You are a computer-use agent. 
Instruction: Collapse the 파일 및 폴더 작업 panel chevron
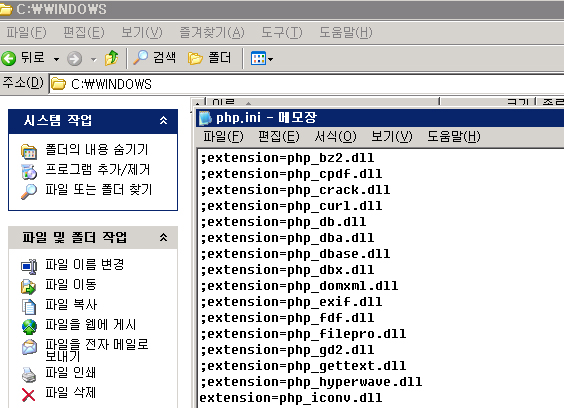(164, 237)
